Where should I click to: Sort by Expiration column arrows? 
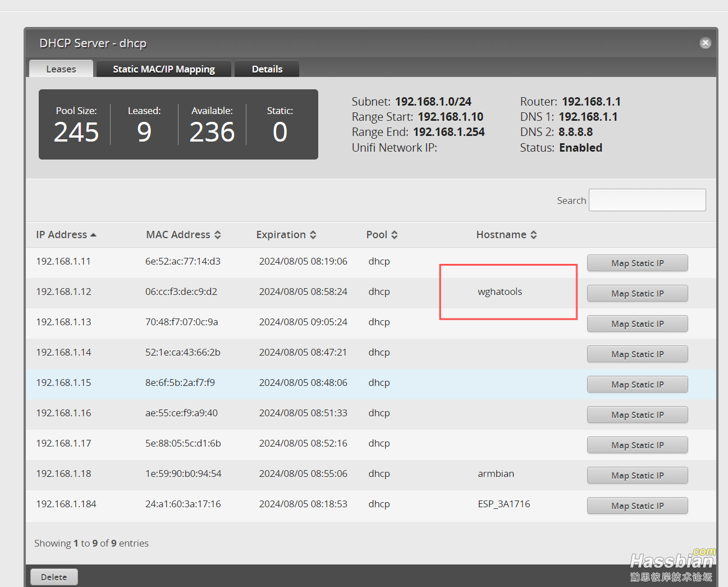313,235
